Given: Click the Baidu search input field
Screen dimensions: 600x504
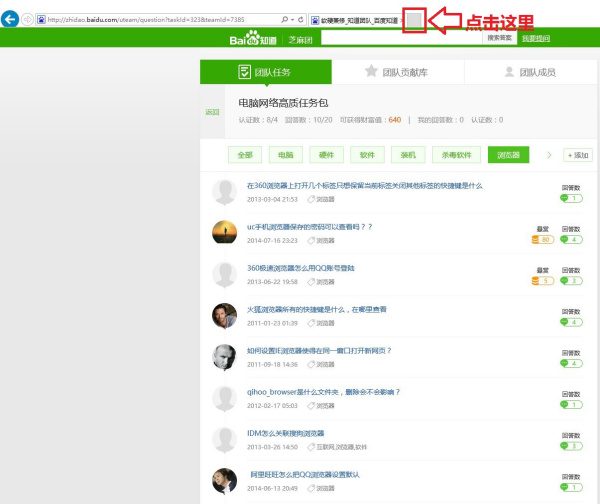Looking at the screenshot, I should pyautogui.click(x=422, y=37).
